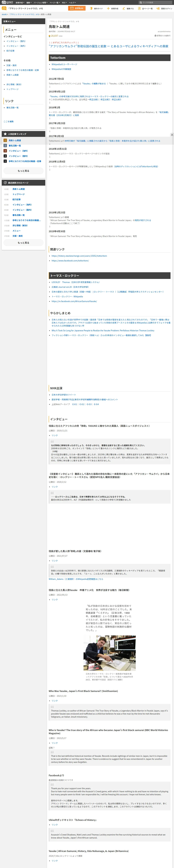Click rank 2 署名活動一覧 ranking entry
The height and width of the screenshot is (868, 174).
point(15,146)
